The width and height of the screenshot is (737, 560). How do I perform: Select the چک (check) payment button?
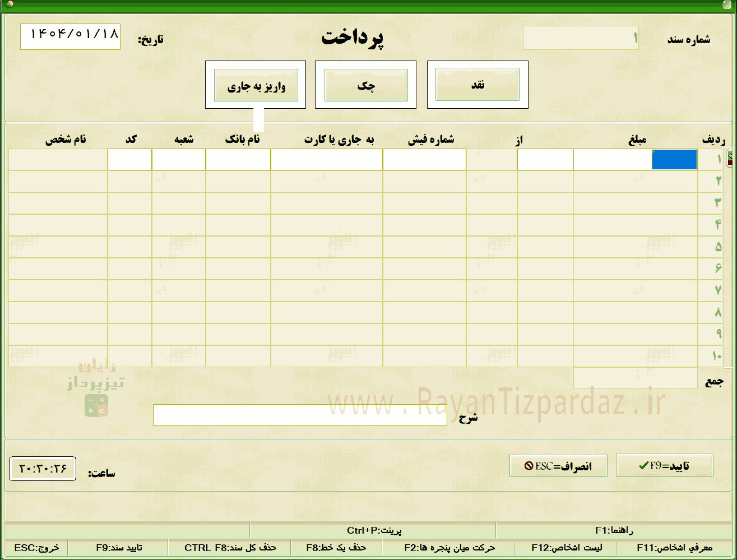click(x=366, y=85)
